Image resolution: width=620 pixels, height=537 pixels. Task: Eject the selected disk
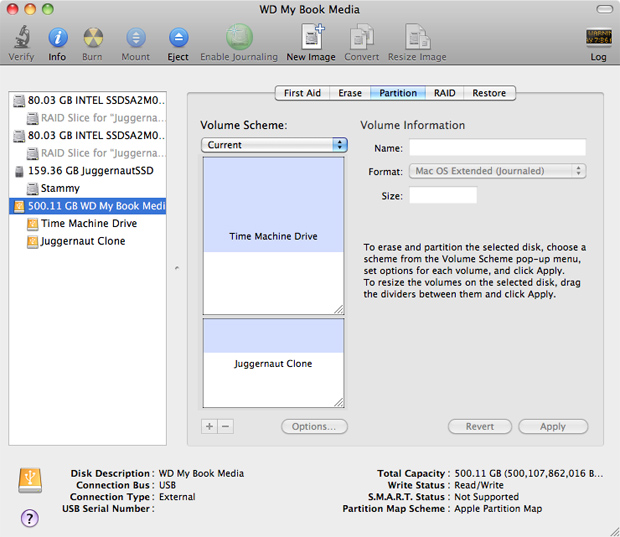click(178, 38)
